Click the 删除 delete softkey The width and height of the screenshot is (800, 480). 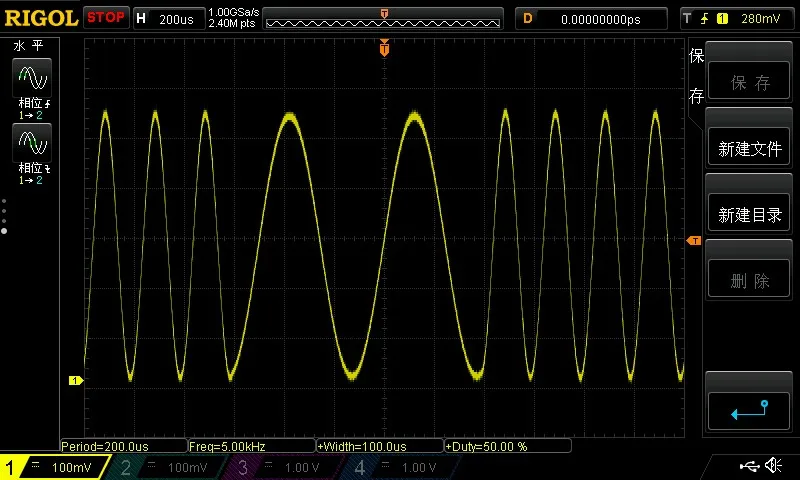pyautogui.click(x=749, y=280)
